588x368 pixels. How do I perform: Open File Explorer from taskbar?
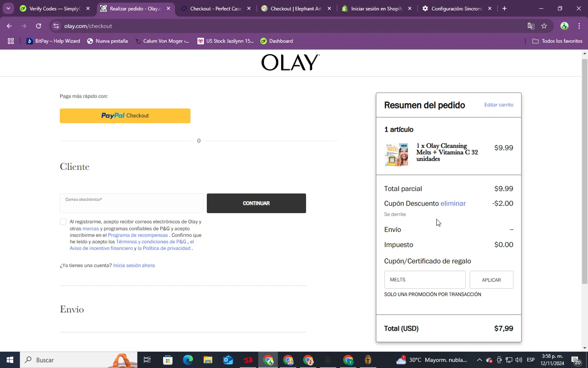(x=208, y=360)
